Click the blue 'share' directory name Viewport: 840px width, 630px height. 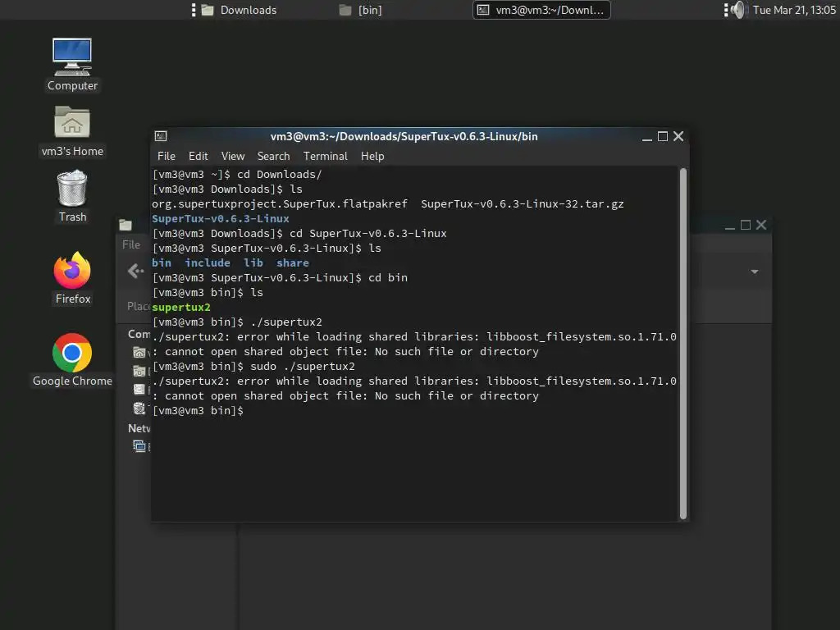293,263
